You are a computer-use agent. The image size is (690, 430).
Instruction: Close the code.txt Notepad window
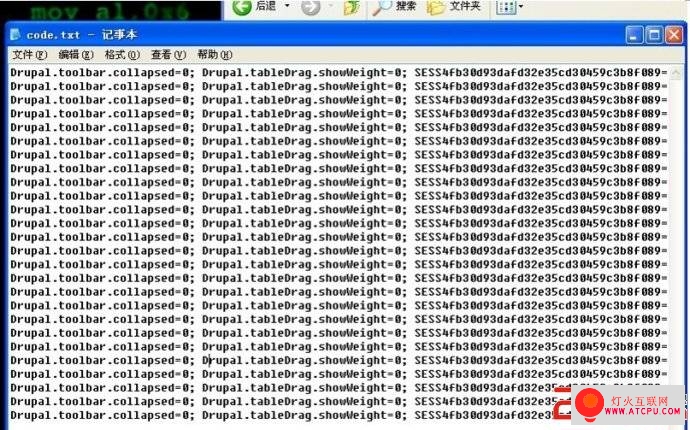(674, 35)
